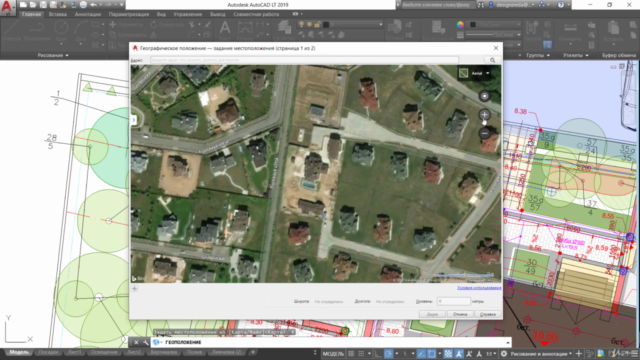This screenshot has height=360, width=640.
Task: Click the Справка button in dialog
Action: tap(487, 314)
